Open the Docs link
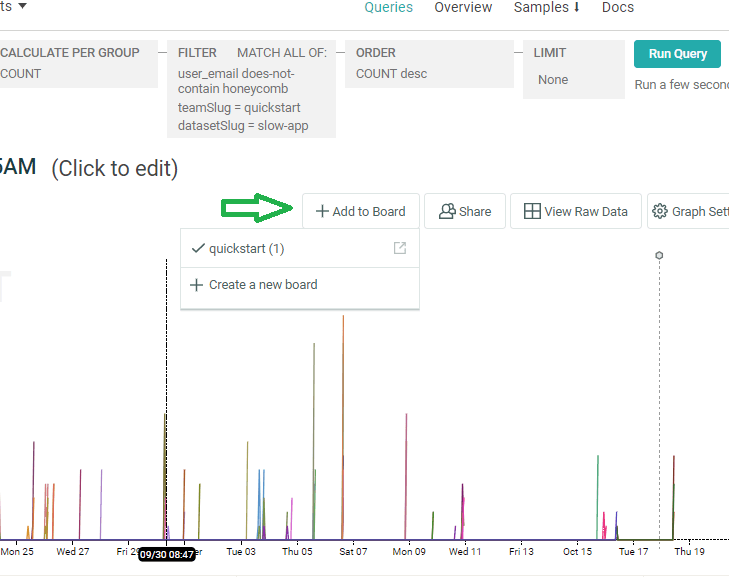This screenshot has height=577, width=729. point(617,8)
